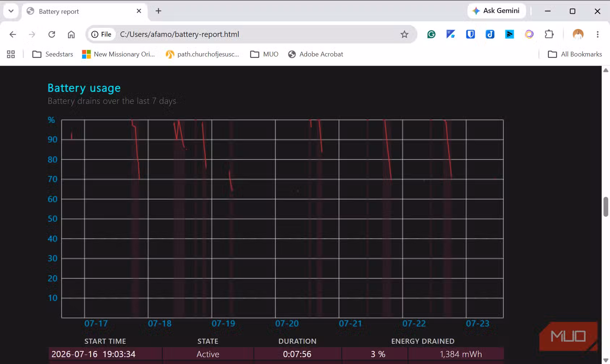Click the 0:07:56 duration cell

click(x=297, y=354)
